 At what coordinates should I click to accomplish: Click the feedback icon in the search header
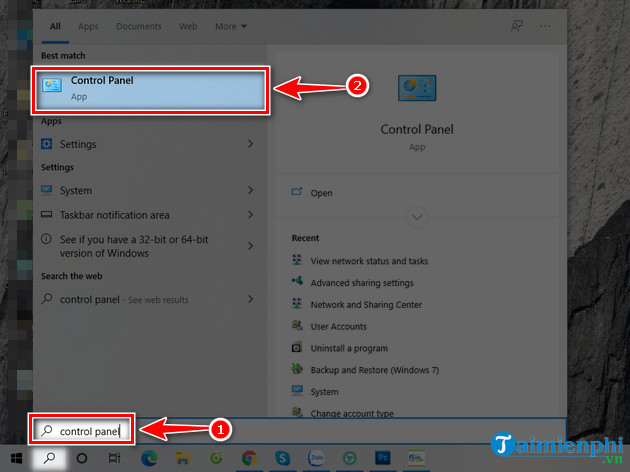(x=517, y=26)
